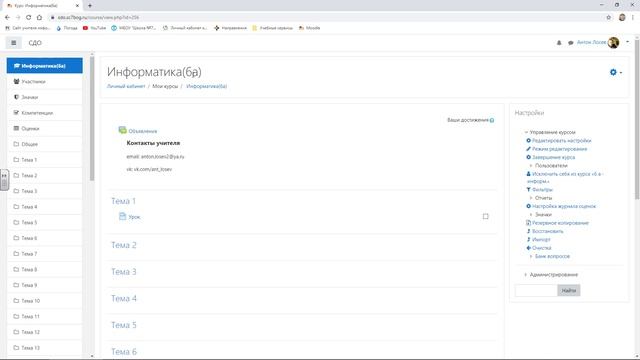Screen dimensions: 640x360
Task: Open a new browser tab with plus
Action: coord(90,5)
